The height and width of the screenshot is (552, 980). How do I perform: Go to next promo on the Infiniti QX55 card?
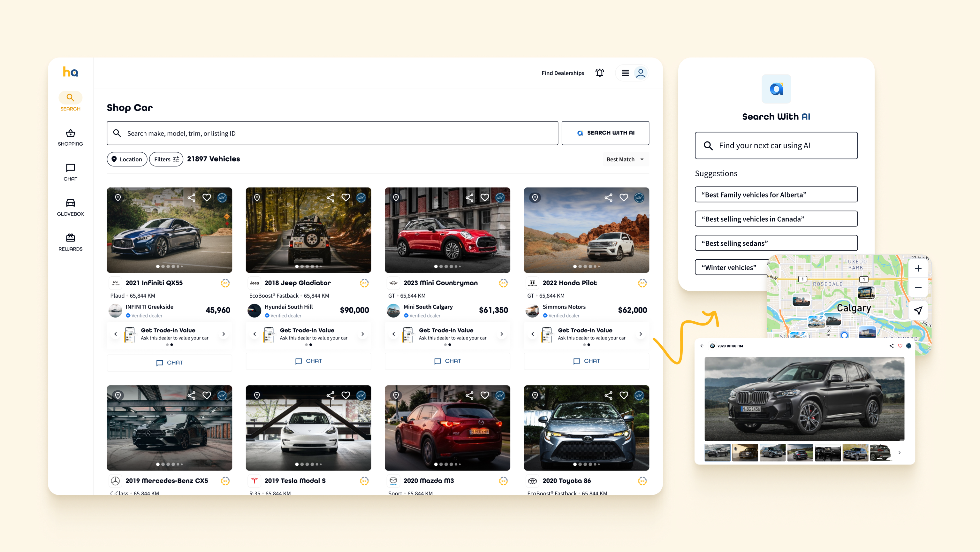[224, 334]
